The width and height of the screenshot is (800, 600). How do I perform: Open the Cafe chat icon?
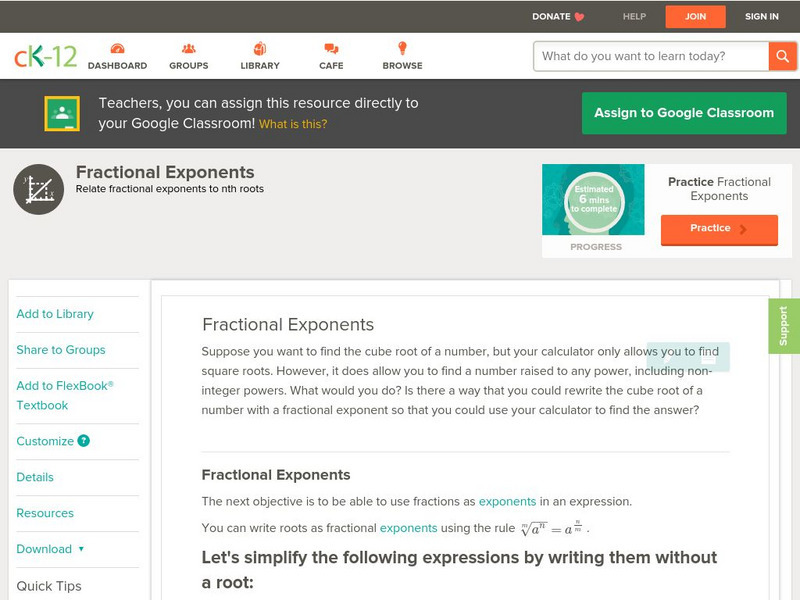pos(331,50)
